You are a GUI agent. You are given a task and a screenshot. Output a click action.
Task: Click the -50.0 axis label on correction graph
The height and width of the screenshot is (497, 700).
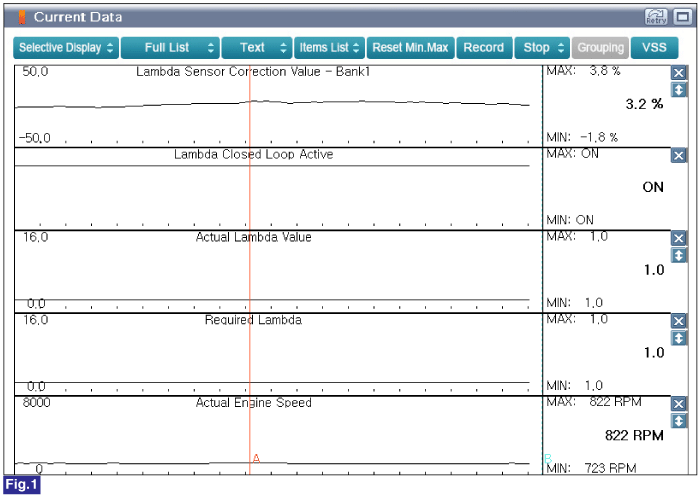35,138
